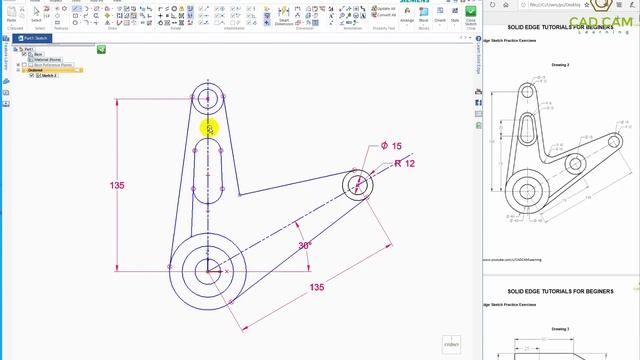Select the Circle draw tool

point(75,23)
